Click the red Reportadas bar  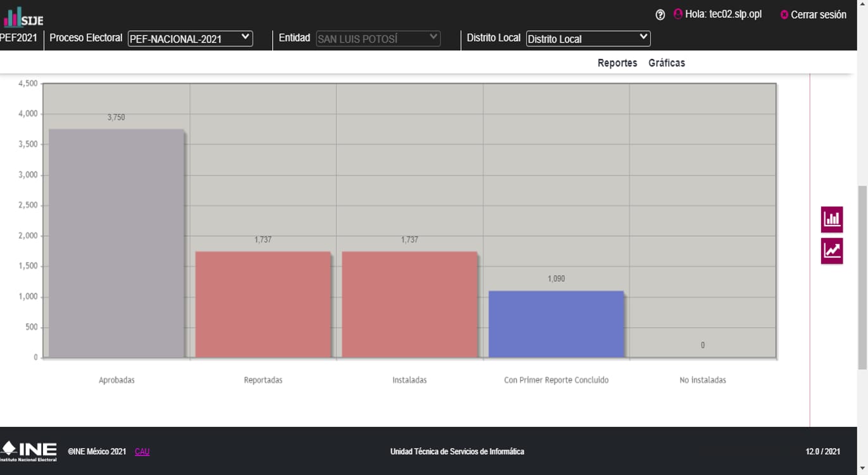263,305
